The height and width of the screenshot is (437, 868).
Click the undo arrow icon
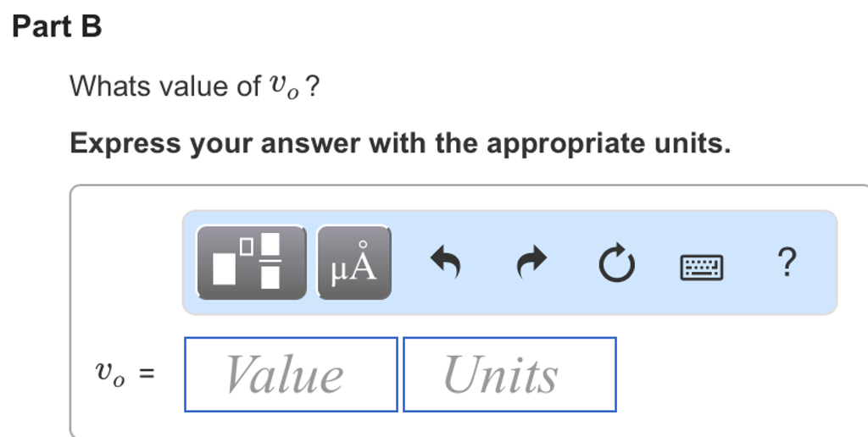click(x=446, y=263)
